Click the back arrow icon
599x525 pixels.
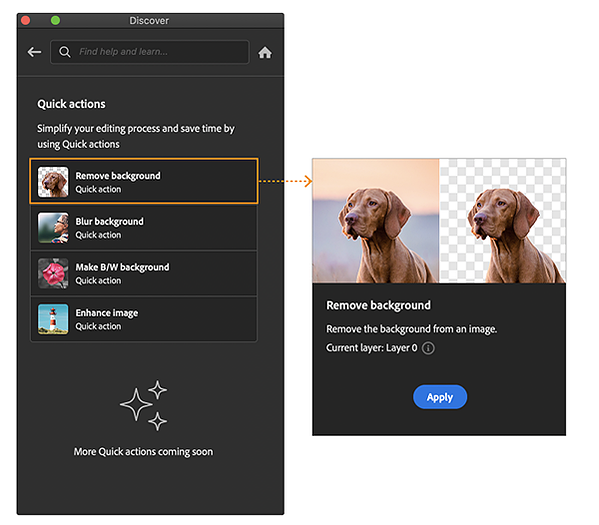pos(34,52)
